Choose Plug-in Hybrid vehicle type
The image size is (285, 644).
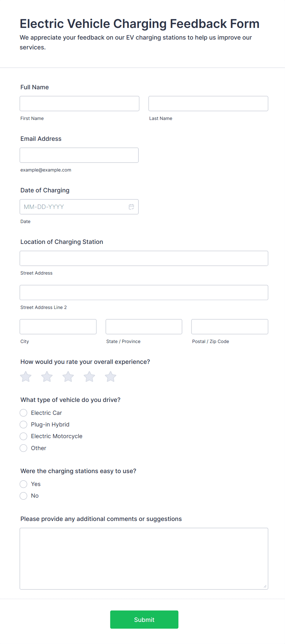(24, 424)
